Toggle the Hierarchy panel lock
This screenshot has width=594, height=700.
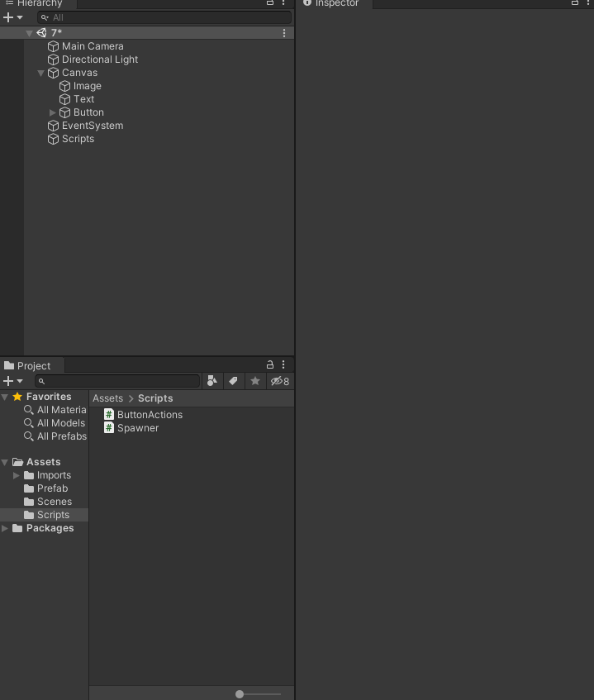coord(269,3)
